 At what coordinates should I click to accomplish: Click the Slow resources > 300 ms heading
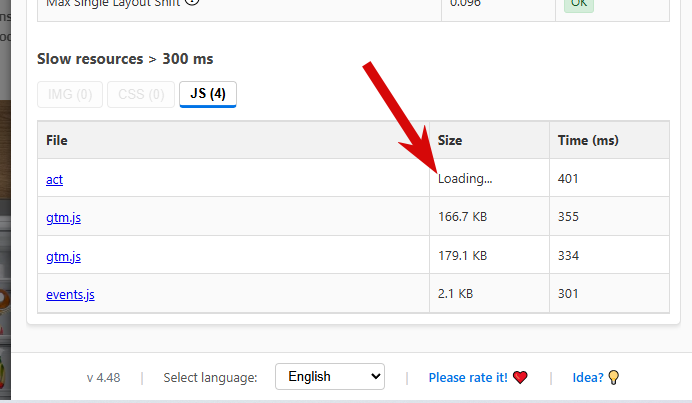[125, 59]
